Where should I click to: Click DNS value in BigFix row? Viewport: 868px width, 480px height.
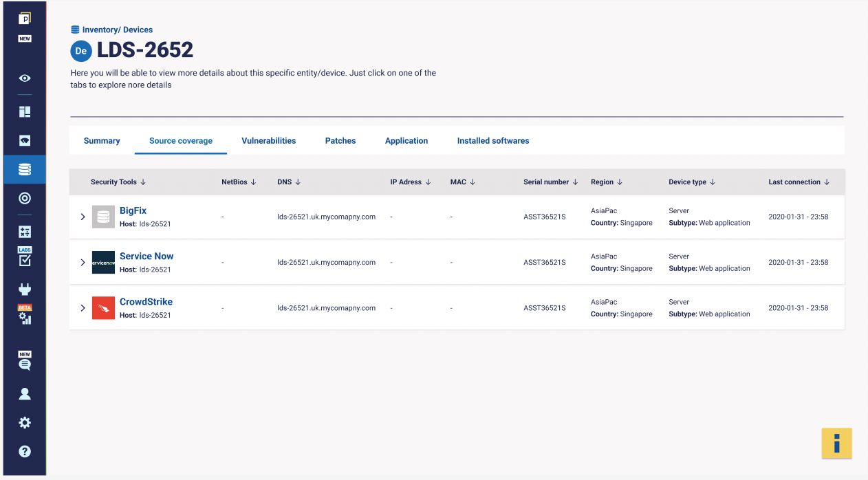pyautogui.click(x=327, y=217)
